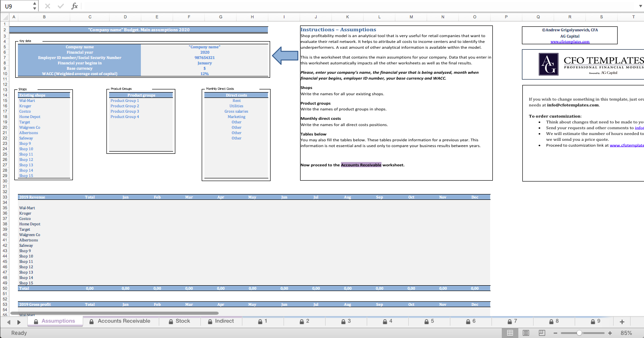Click the zoom slider handle
The width and height of the screenshot is (644, 338).
pos(580,333)
